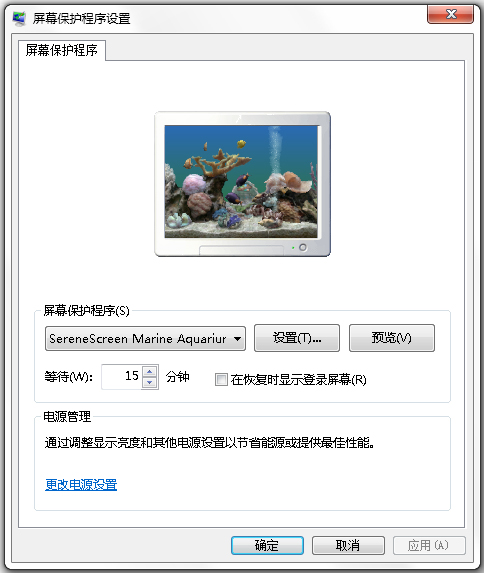Select the 屏幕保护程序 tab
This screenshot has height=573, width=484.
pyautogui.click(x=62, y=50)
